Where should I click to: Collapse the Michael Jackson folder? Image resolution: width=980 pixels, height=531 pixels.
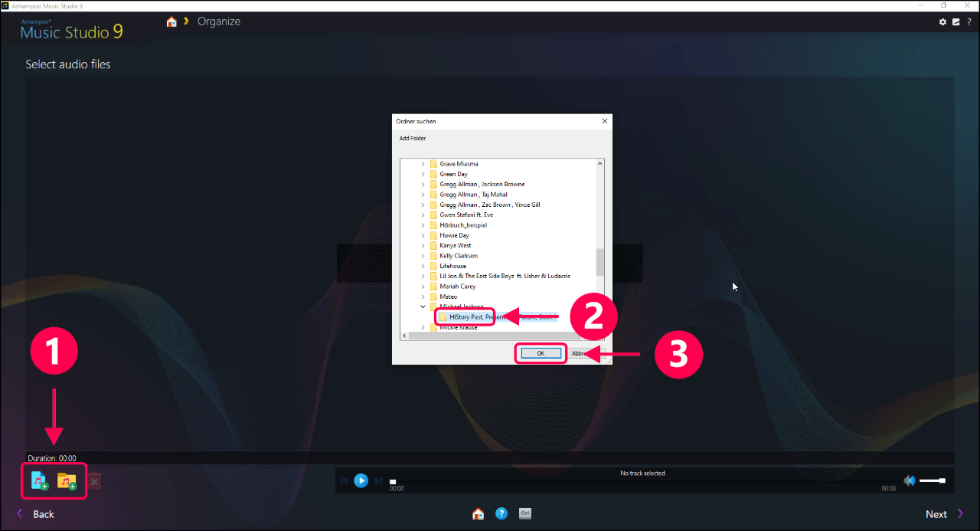click(423, 306)
